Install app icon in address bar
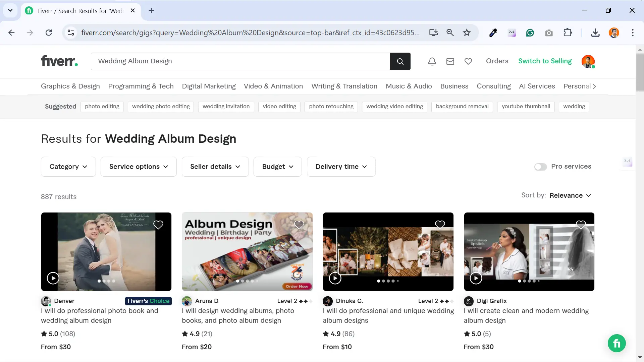 433,33
